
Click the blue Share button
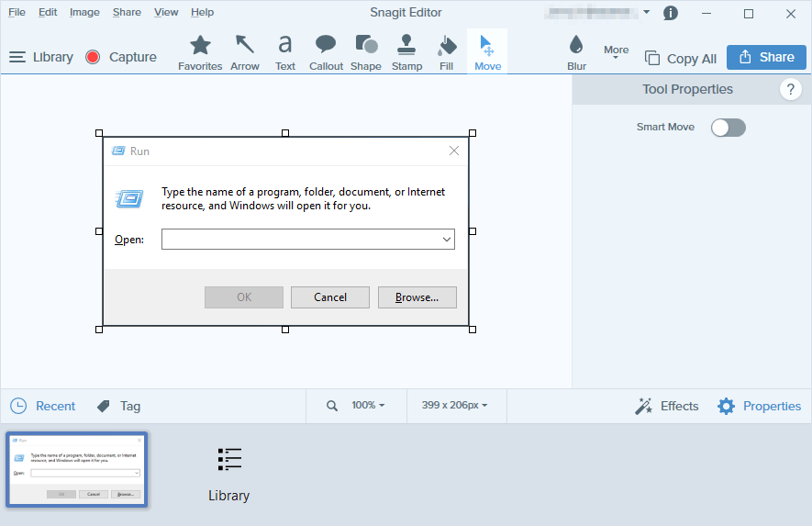[766, 57]
